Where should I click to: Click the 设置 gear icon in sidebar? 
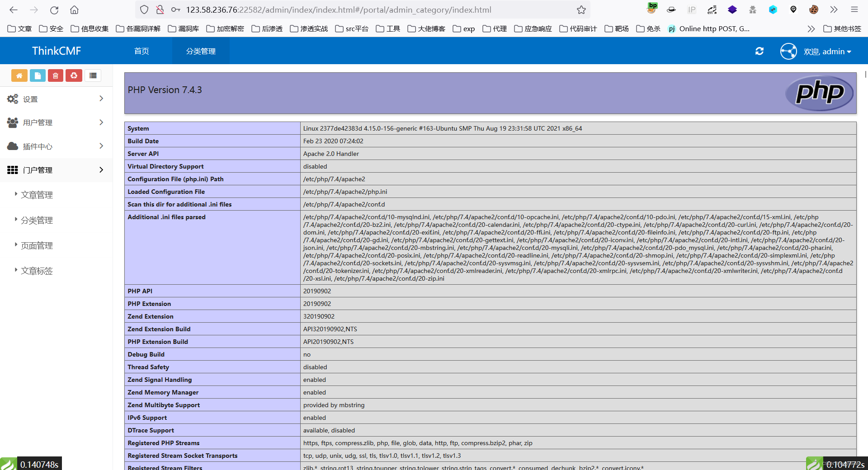pos(12,99)
